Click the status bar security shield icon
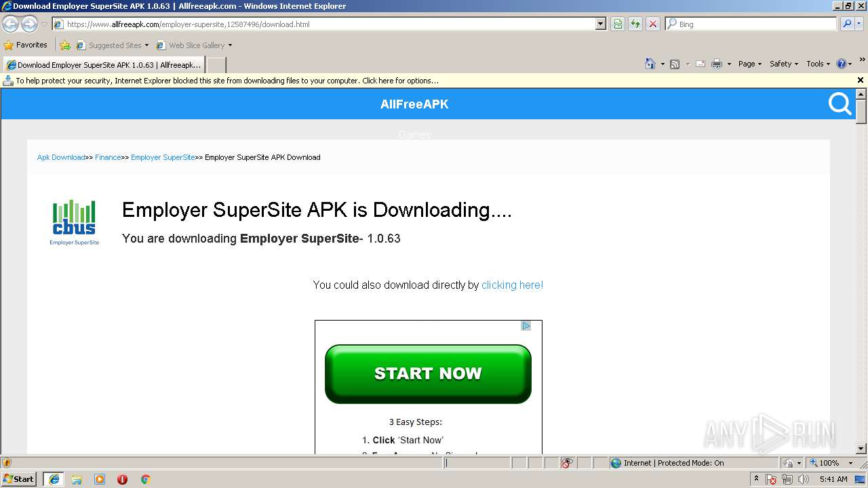This screenshot has height=488, width=868. click(7, 463)
